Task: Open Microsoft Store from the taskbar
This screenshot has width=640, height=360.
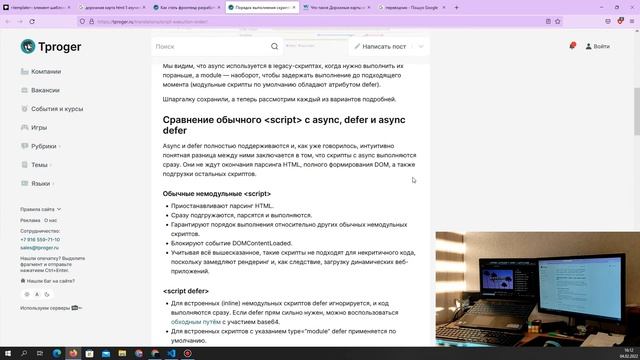Action: click(89, 353)
